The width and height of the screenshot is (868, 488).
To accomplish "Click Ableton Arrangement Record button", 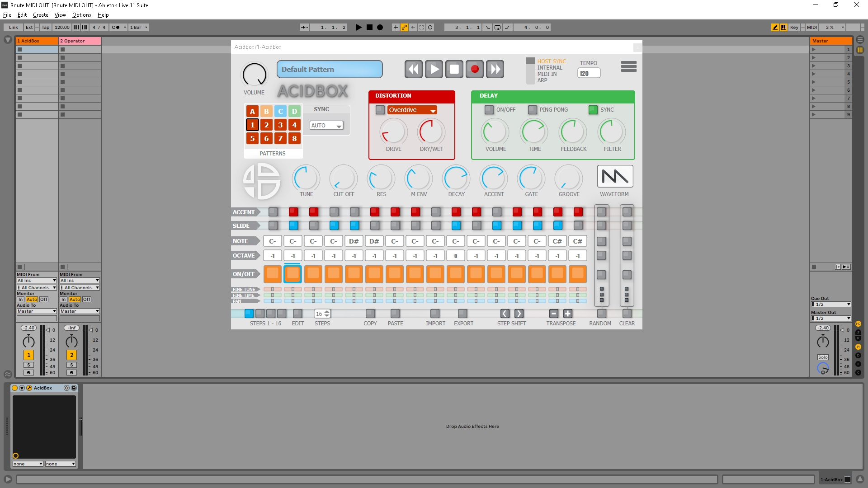I will pos(380,27).
